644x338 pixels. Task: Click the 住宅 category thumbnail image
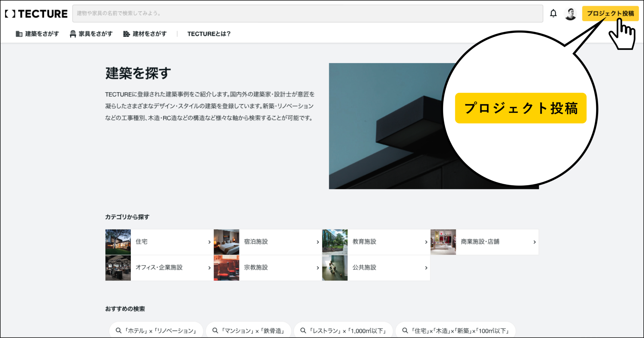tap(118, 242)
